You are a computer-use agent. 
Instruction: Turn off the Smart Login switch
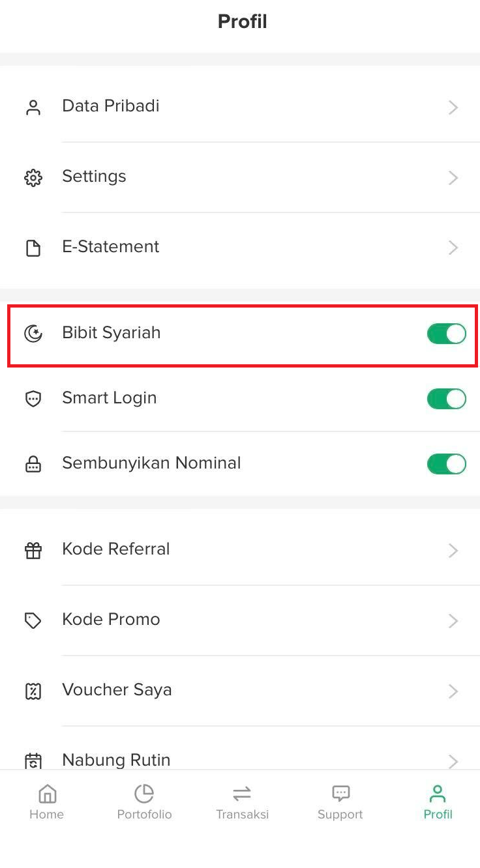pos(447,399)
